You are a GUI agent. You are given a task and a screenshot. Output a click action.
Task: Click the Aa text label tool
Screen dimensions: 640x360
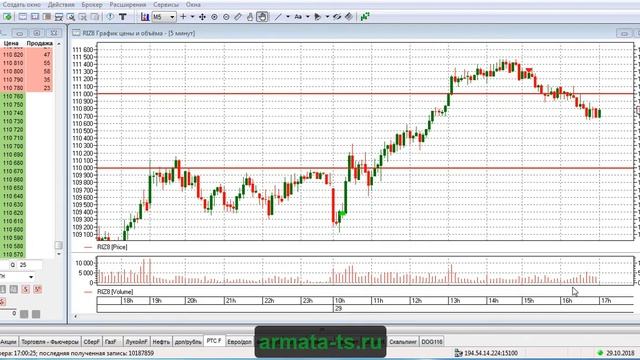(298, 17)
